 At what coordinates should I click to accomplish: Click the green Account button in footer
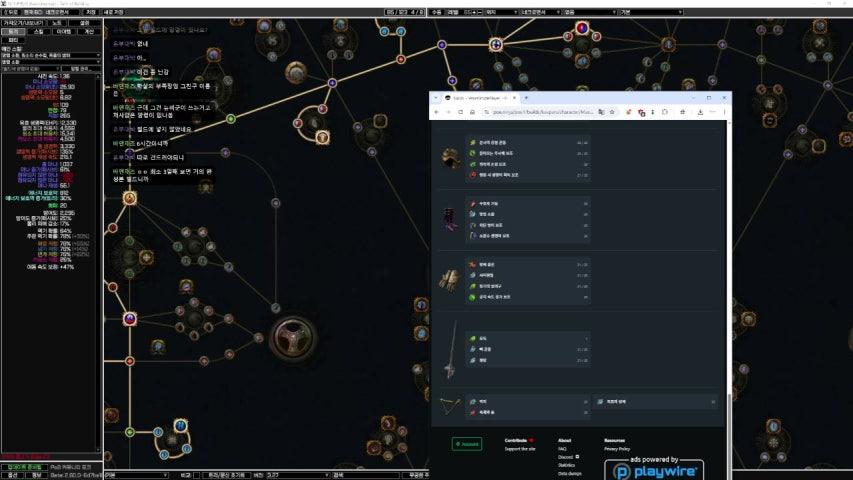tap(467, 444)
